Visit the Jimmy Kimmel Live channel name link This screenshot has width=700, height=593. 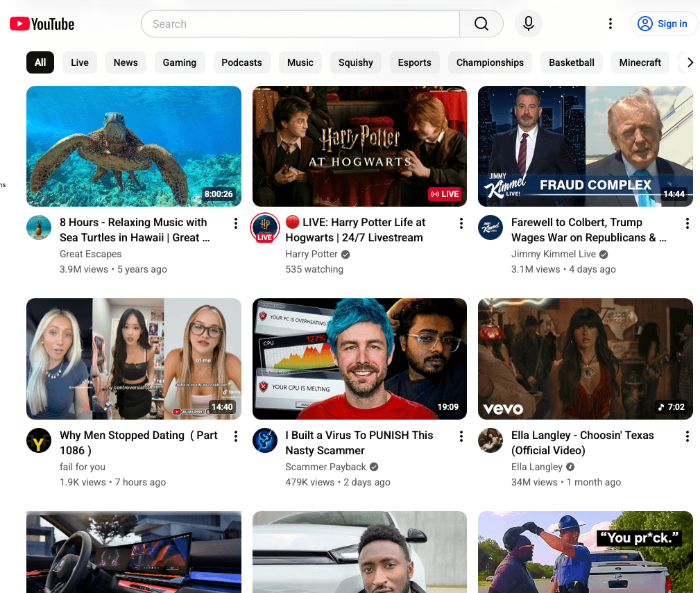pos(553,254)
